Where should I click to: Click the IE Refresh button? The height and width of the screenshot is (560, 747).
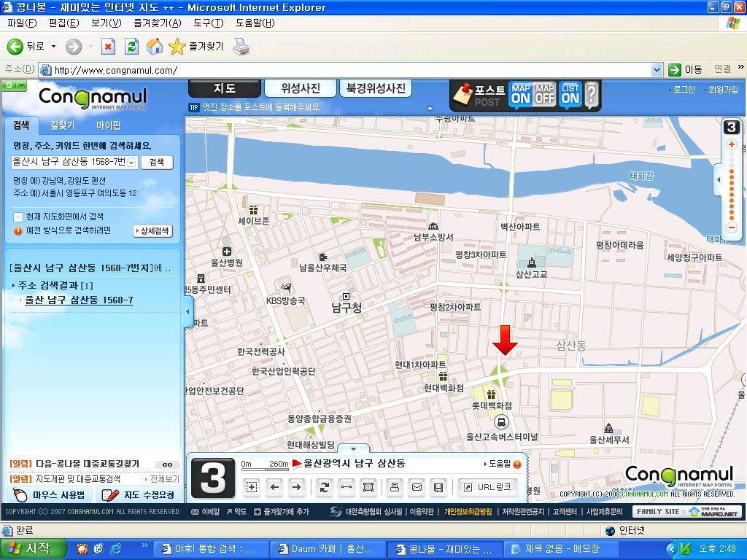pos(131,46)
